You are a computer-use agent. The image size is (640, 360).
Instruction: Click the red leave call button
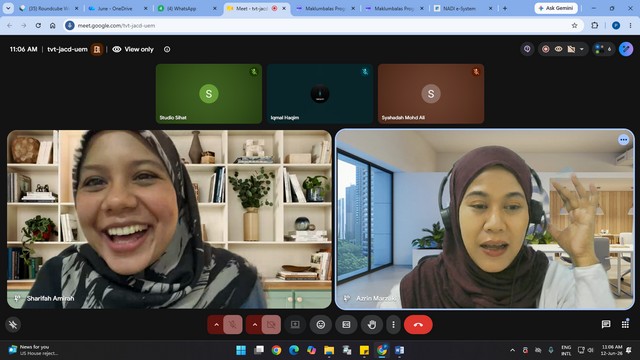418,325
